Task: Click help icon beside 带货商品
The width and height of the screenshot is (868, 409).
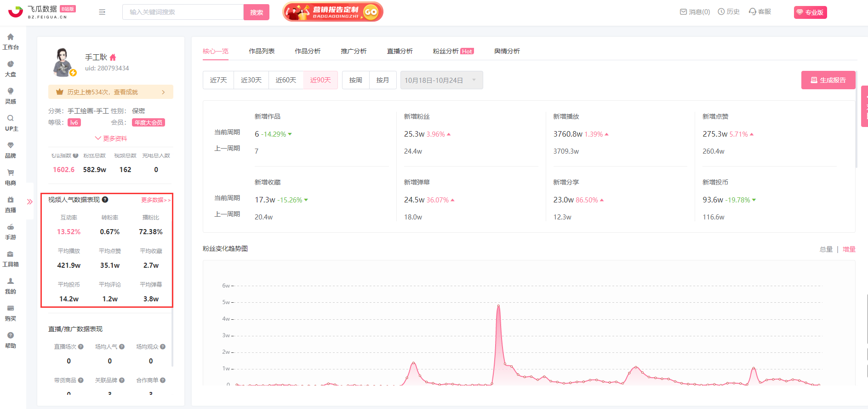Action: coord(80,380)
